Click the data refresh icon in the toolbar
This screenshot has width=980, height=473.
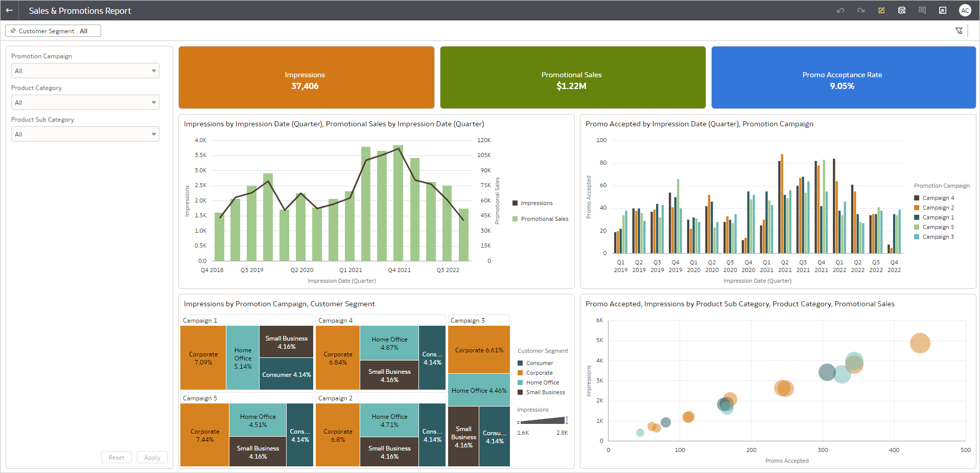click(901, 10)
